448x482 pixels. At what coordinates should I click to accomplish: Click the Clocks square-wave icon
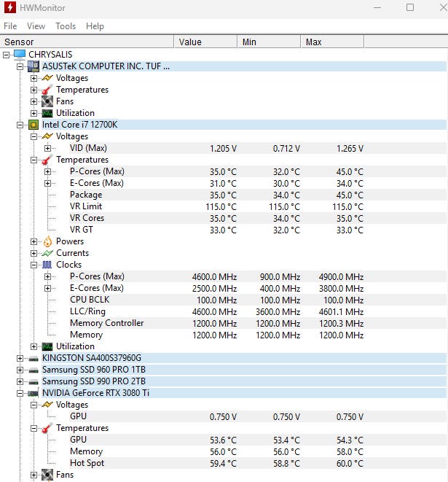click(47, 265)
